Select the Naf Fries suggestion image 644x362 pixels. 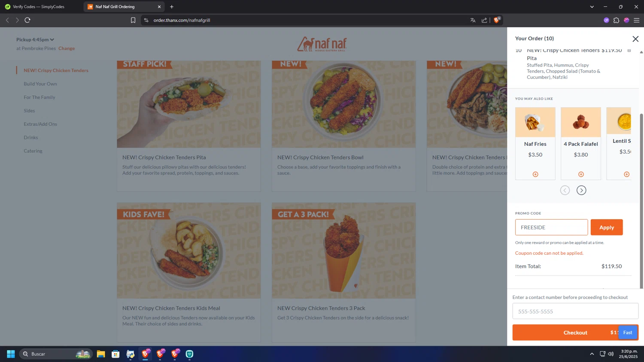pos(535,122)
